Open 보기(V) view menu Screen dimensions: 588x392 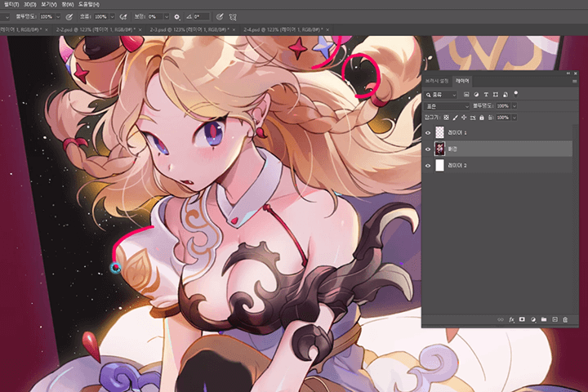[x=49, y=5]
